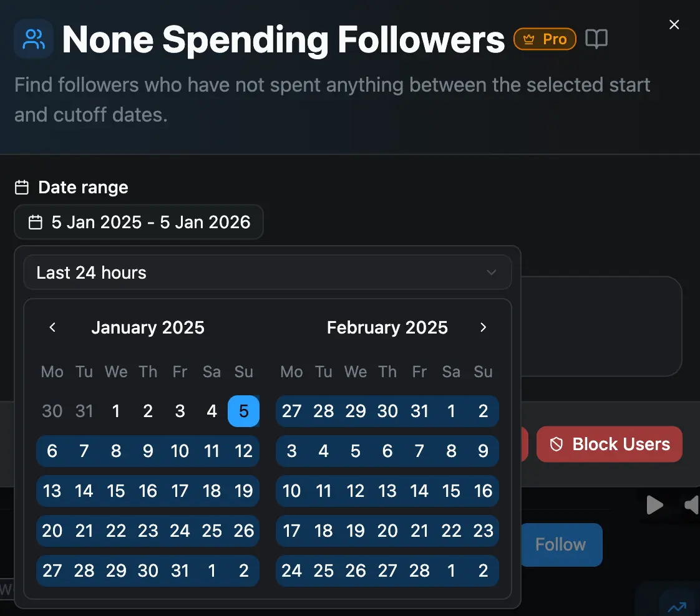700x616 pixels.
Task: Select January 5 on the calendar
Action: pos(243,411)
